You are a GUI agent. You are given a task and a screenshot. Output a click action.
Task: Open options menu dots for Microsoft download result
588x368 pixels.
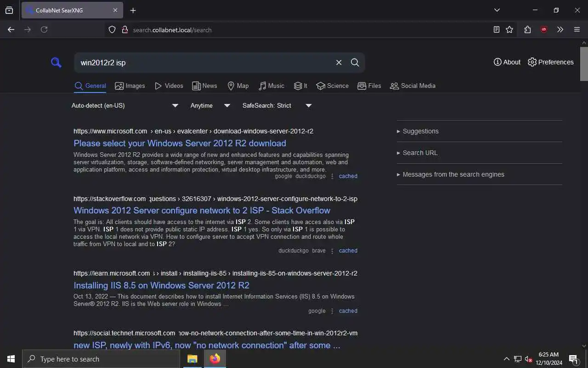[332, 176]
